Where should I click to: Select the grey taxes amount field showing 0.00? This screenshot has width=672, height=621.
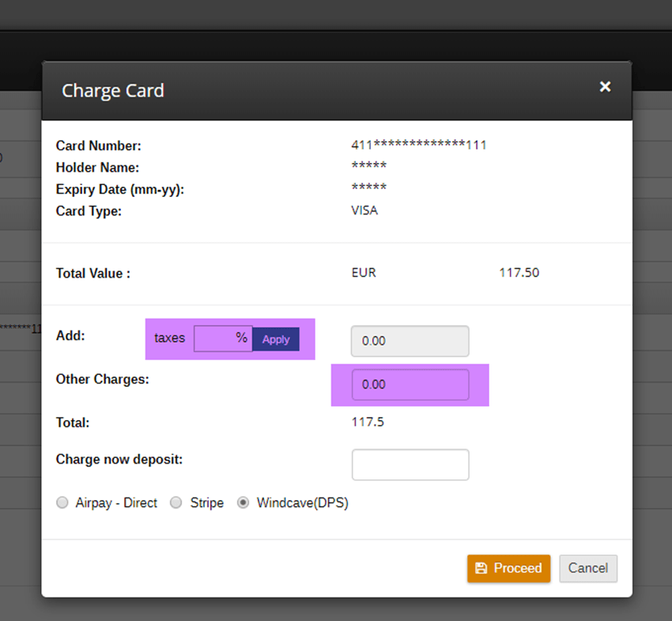point(410,341)
